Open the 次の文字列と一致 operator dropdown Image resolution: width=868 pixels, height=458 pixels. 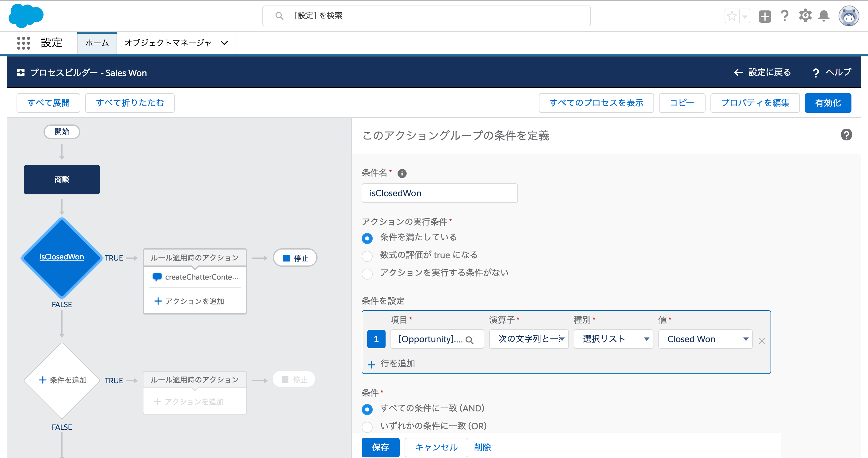(x=529, y=339)
